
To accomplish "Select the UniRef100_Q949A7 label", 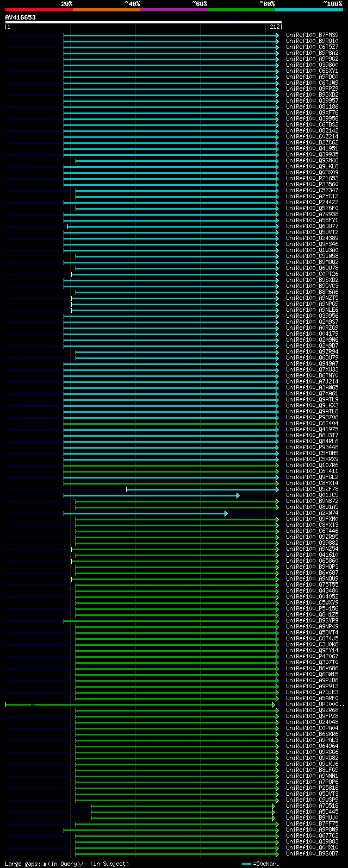I will pos(312,363).
